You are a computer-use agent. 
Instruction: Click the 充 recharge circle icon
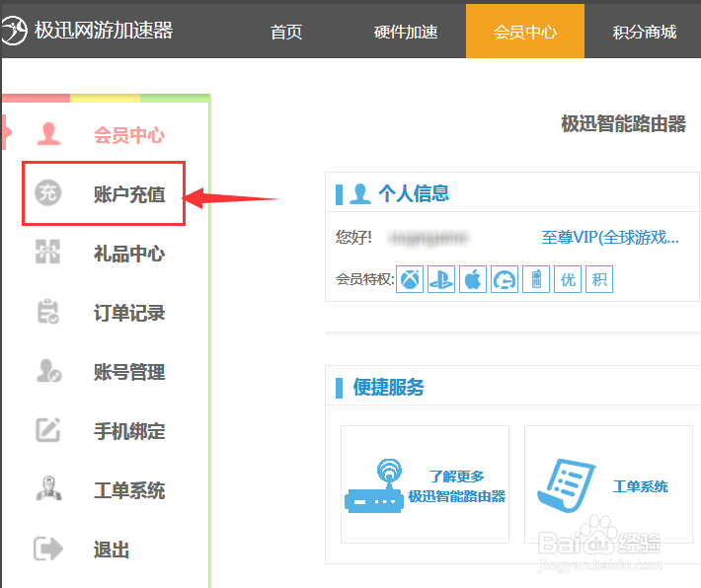pyautogui.click(x=48, y=193)
